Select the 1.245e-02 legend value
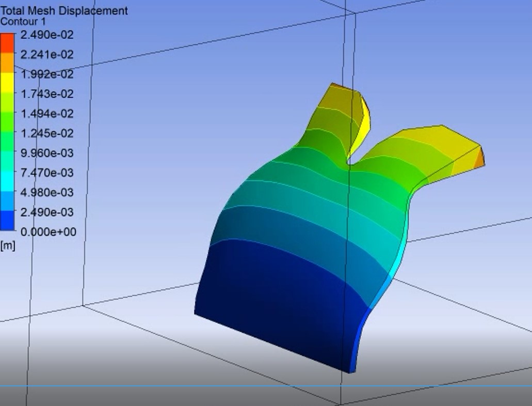 (x=47, y=133)
